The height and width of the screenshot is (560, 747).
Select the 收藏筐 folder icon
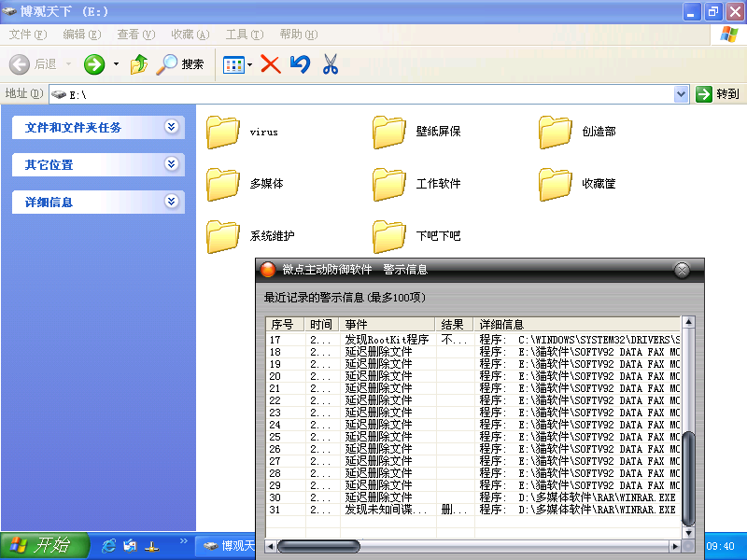555,184
